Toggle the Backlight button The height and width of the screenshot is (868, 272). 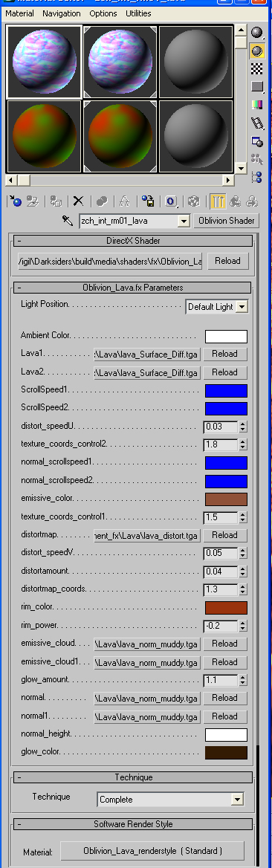(257, 51)
